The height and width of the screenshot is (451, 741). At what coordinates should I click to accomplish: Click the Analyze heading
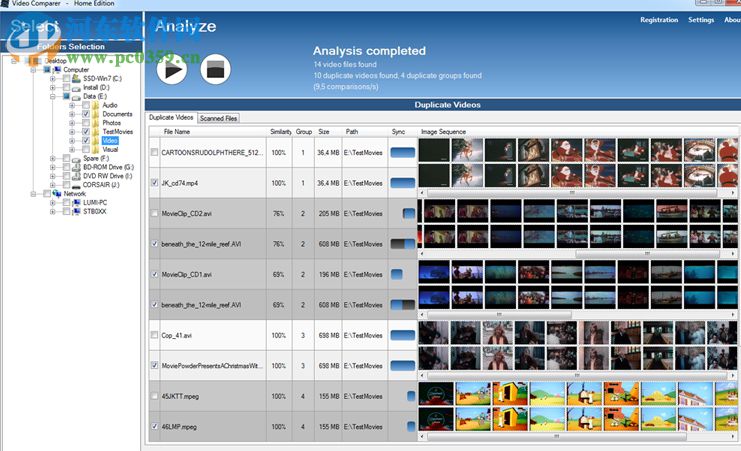[x=185, y=26]
